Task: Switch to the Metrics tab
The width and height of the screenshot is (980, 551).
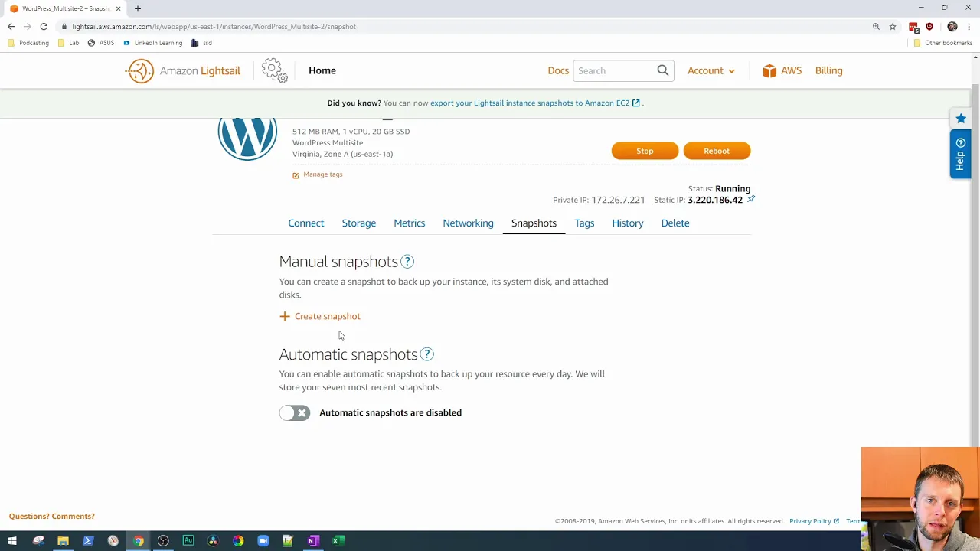Action: [410, 223]
